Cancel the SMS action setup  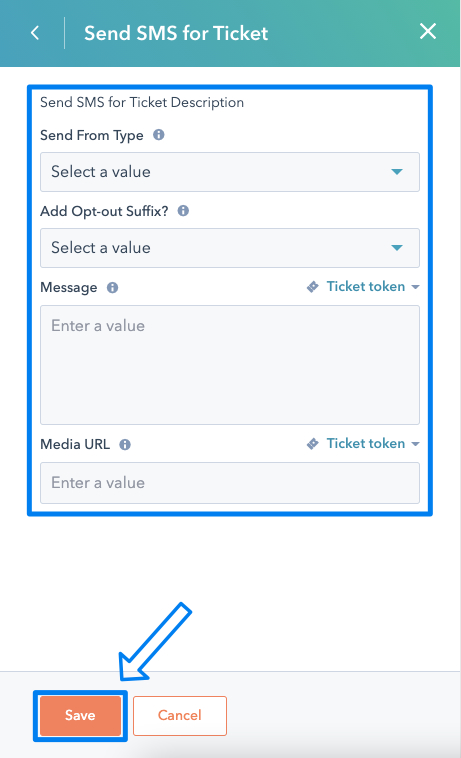[x=180, y=715]
